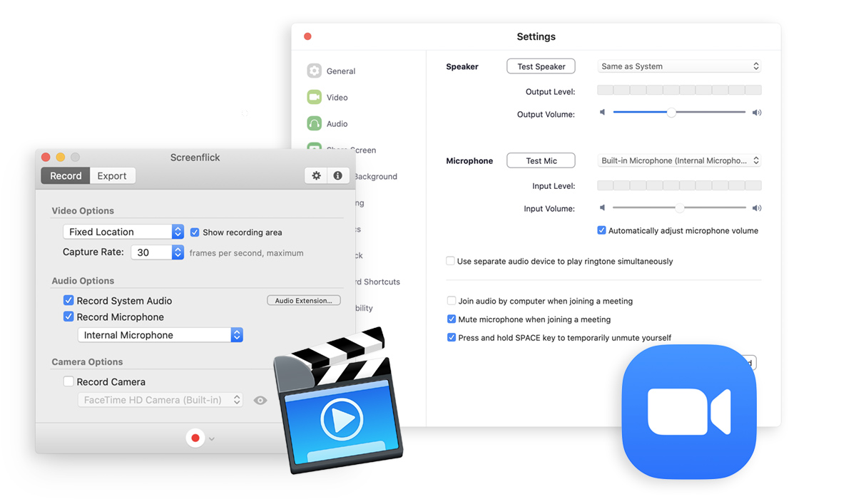Check Join audio by computer when joining

point(451,302)
